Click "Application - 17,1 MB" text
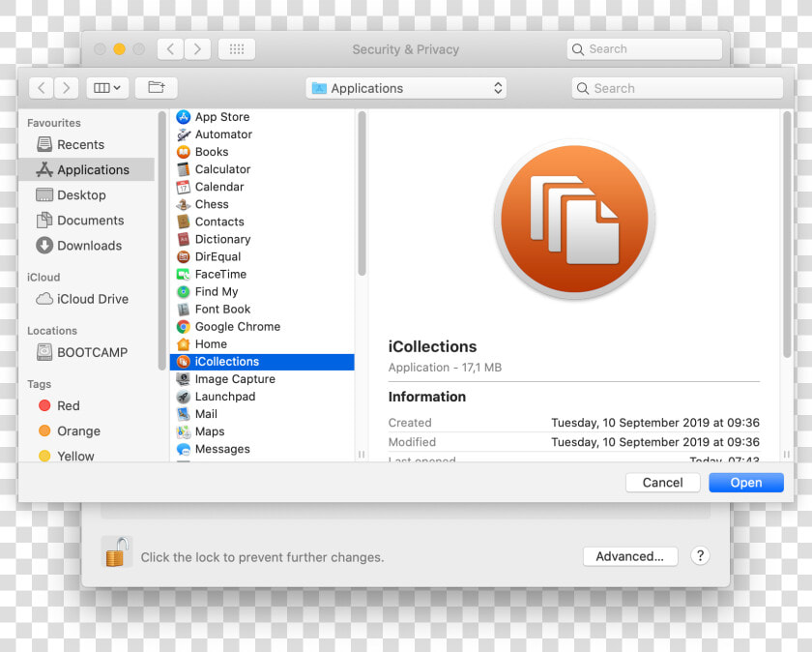Image resolution: width=812 pixels, height=652 pixels. [445, 368]
